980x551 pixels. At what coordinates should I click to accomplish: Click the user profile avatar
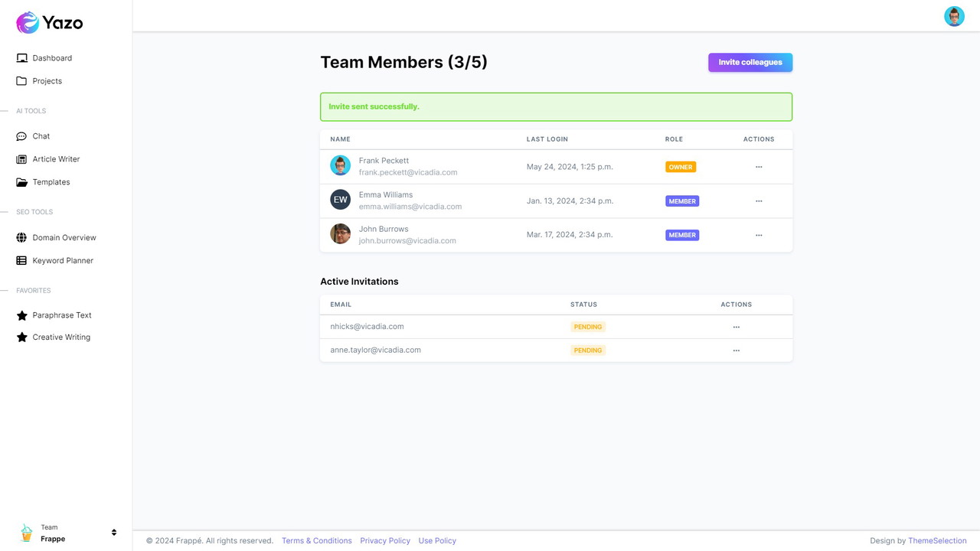click(954, 16)
